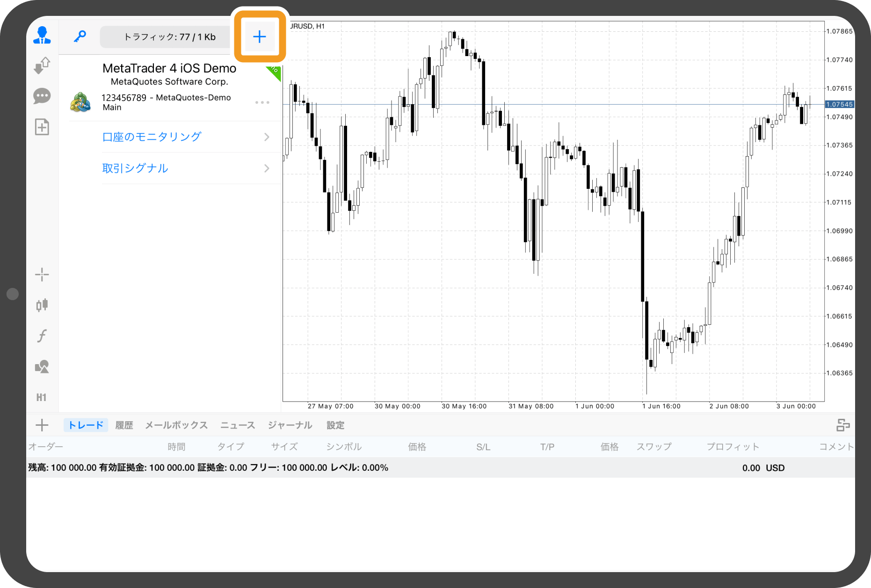This screenshot has width=871, height=588.
Task: Click the 時間 column header
Action: (177, 446)
